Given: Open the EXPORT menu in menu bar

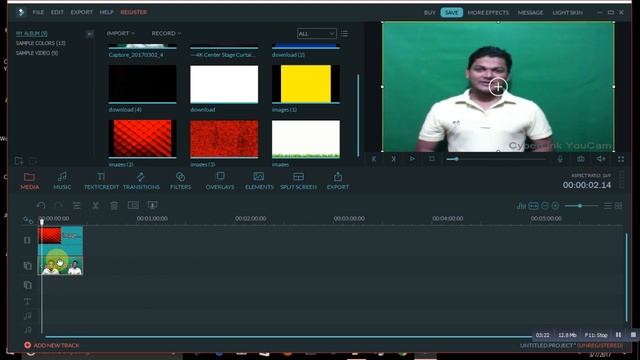Looking at the screenshot, I should pos(82,12).
